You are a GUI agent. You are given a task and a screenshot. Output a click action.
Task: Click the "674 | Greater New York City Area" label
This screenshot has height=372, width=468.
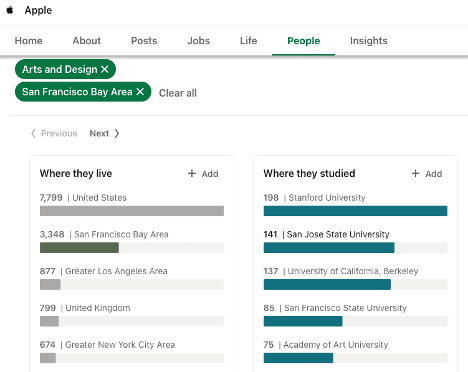pyautogui.click(x=107, y=345)
